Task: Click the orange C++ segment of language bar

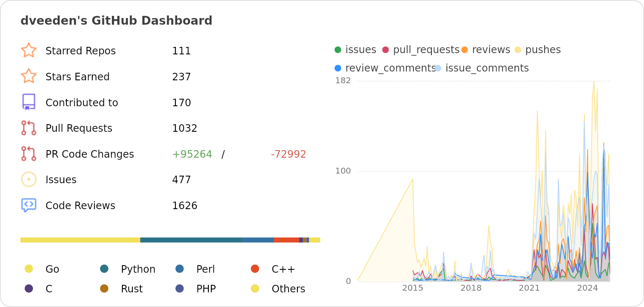Action: coord(287,240)
